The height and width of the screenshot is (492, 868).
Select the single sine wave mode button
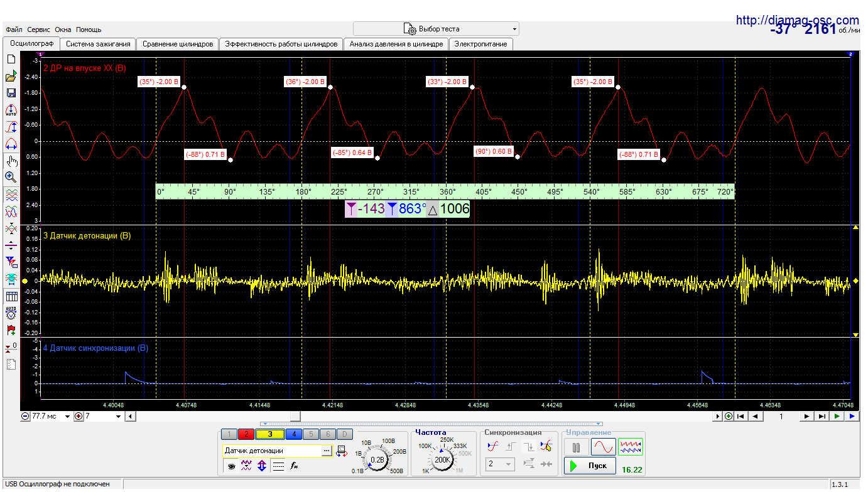tap(603, 447)
